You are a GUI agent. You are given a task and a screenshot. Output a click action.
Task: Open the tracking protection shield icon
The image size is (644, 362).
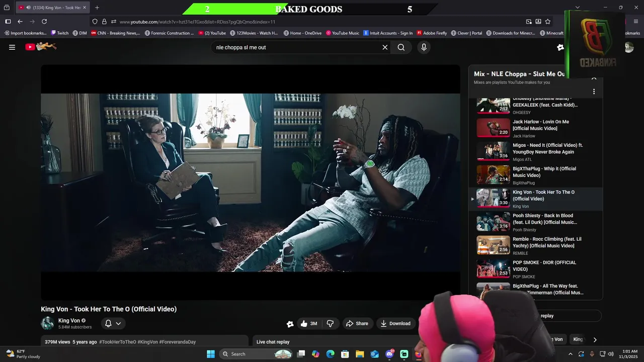coord(95,22)
